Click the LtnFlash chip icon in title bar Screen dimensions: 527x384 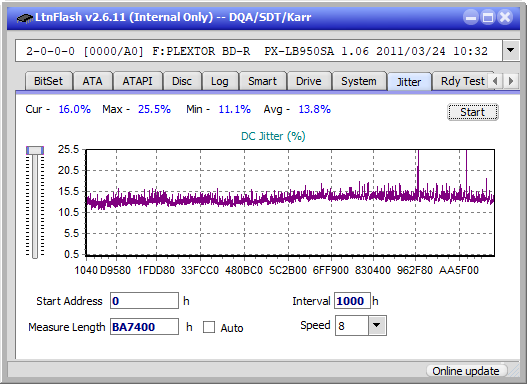click(24, 17)
